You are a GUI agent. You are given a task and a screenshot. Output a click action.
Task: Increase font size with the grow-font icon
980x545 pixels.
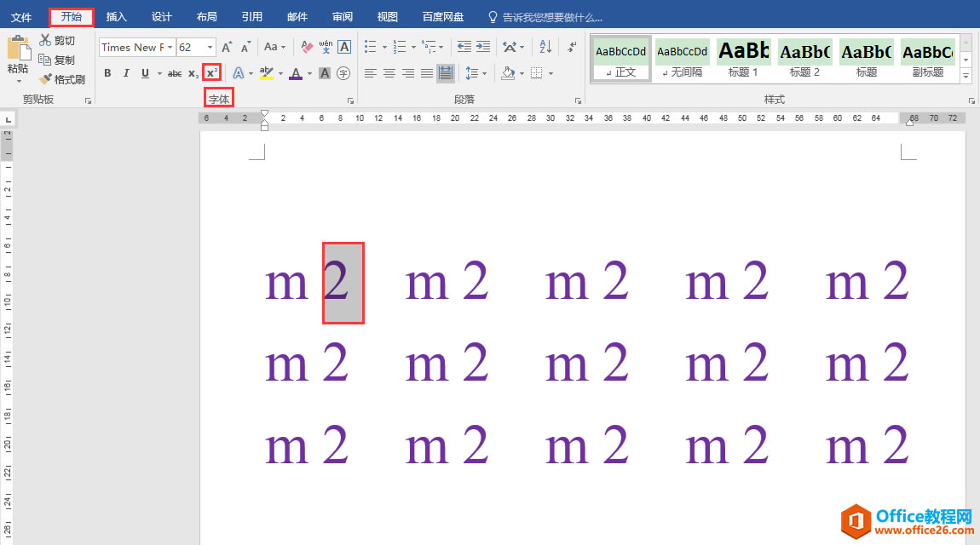click(x=227, y=47)
